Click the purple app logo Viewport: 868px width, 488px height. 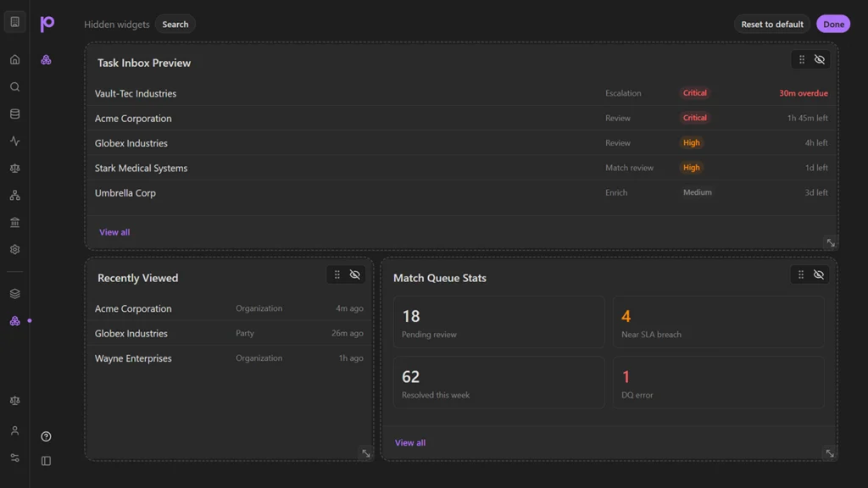[x=47, y=24]
